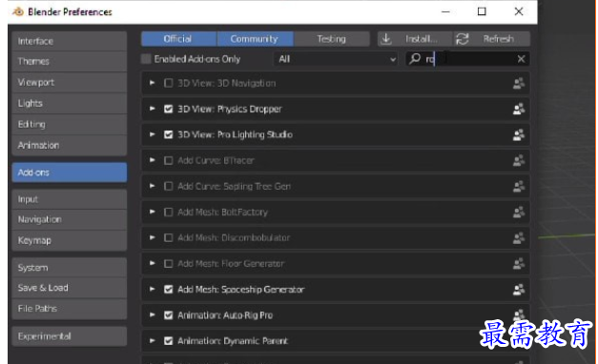This screenshot has width=598, height=364.
Task: Disable the Pro Lighting Studio add-on
Action: pos(168,134)
